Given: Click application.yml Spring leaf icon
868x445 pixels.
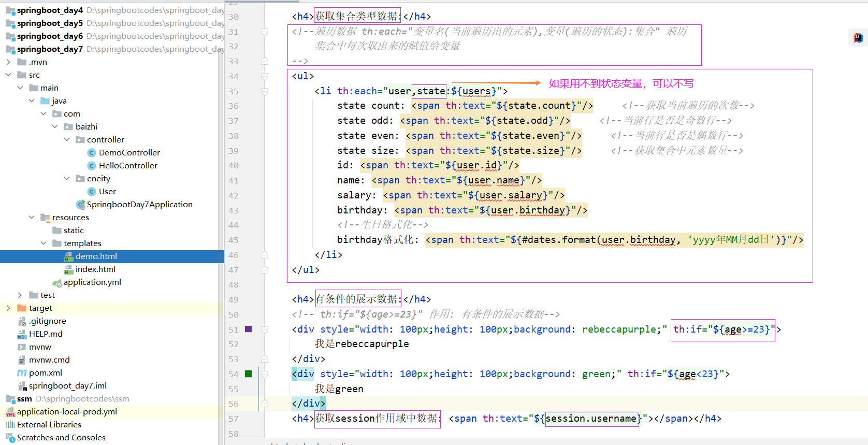Looking at the screenshot, I should (x=57, y=282).
